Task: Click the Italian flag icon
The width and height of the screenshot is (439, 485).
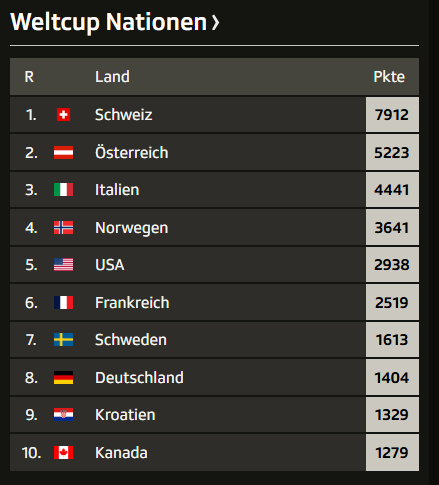Action: 63,190
